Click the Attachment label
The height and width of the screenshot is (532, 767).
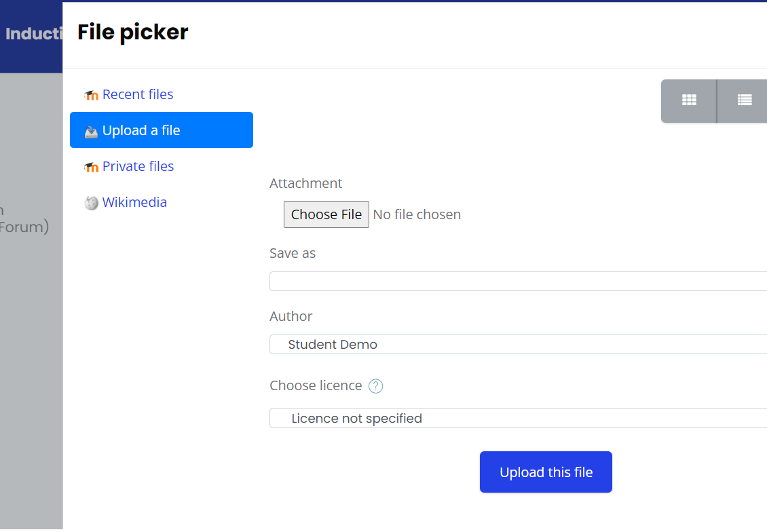point(305,183)
